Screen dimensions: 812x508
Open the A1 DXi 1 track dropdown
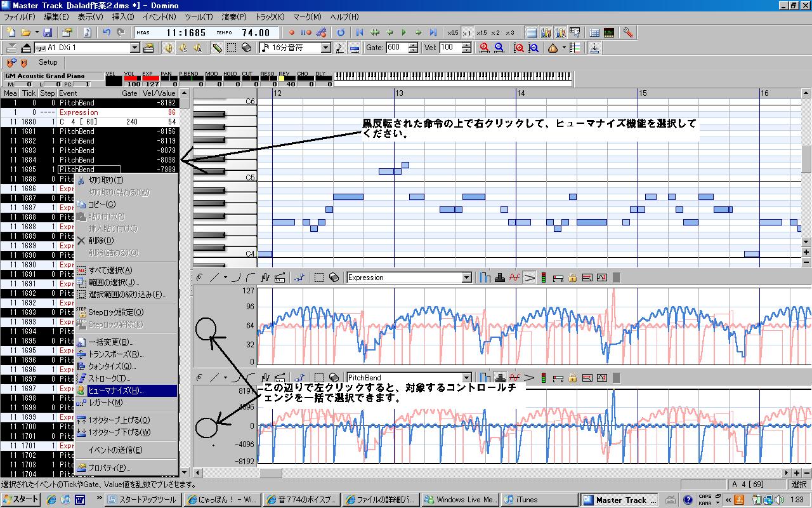pyautogui.click(x=135, y=48)
